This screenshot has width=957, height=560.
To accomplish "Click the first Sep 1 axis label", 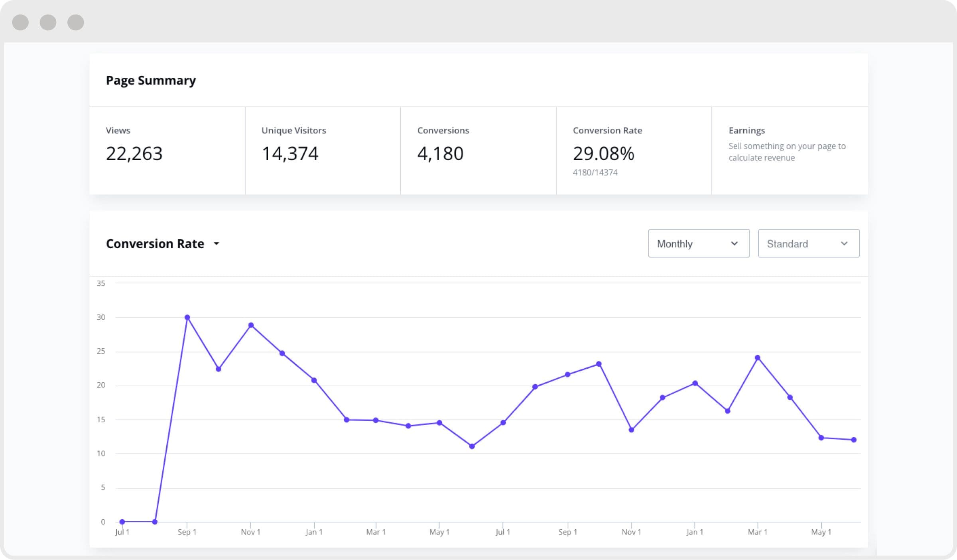I will coord(187,532).
